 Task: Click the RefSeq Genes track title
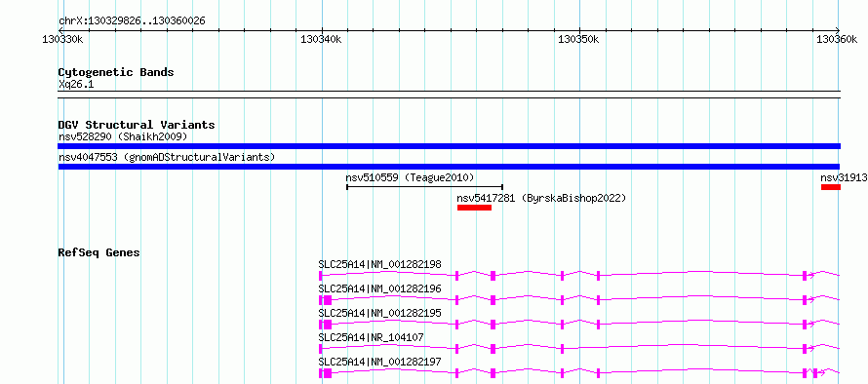(99, 252)
